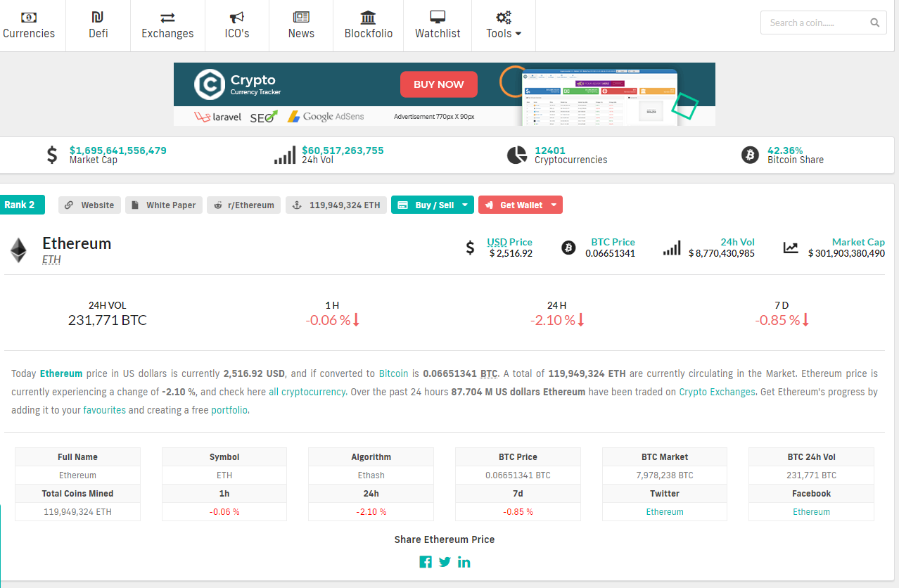Click the Cryptocurrencies pie chart icon
The image size is (899, 588).
(x=517, y=155)
